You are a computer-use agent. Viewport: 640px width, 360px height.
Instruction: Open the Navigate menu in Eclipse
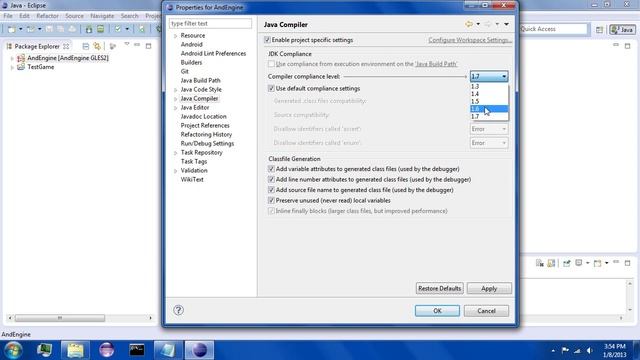click(102, 16)
